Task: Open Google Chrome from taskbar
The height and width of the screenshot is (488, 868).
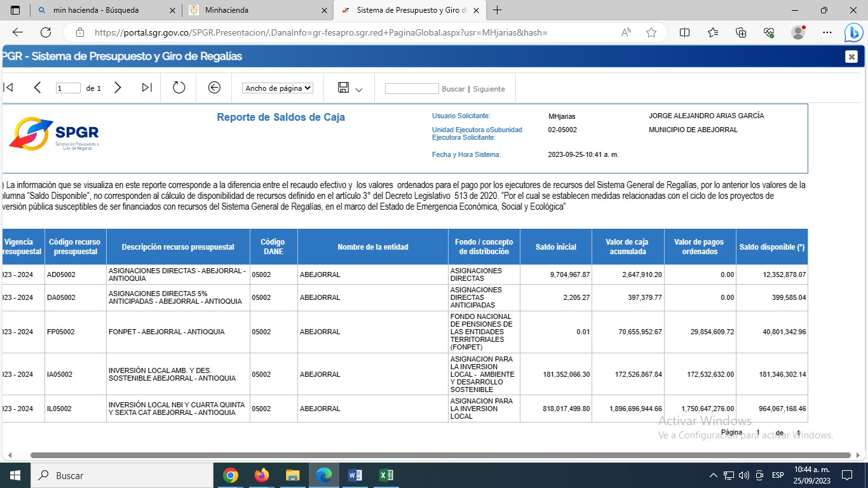Action: click(x=231, y=475)
